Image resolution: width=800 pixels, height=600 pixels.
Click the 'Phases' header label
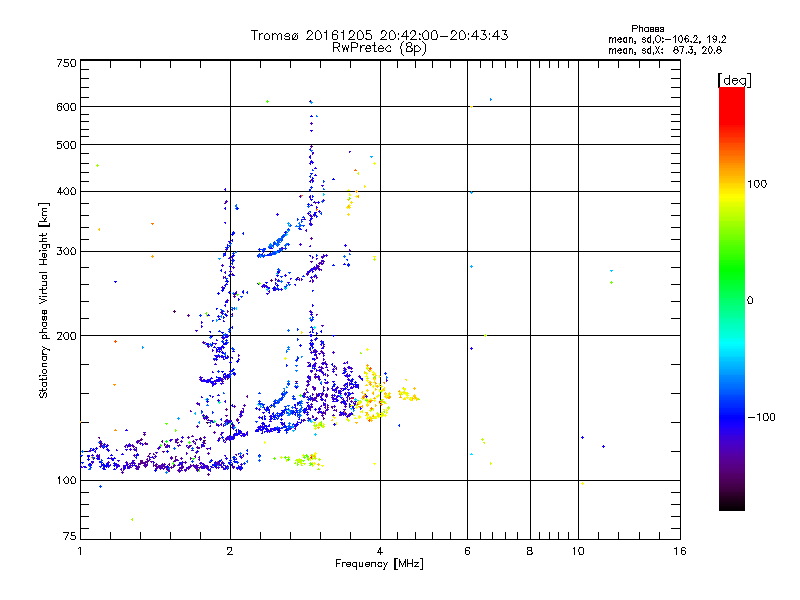[x=647, y=29]
